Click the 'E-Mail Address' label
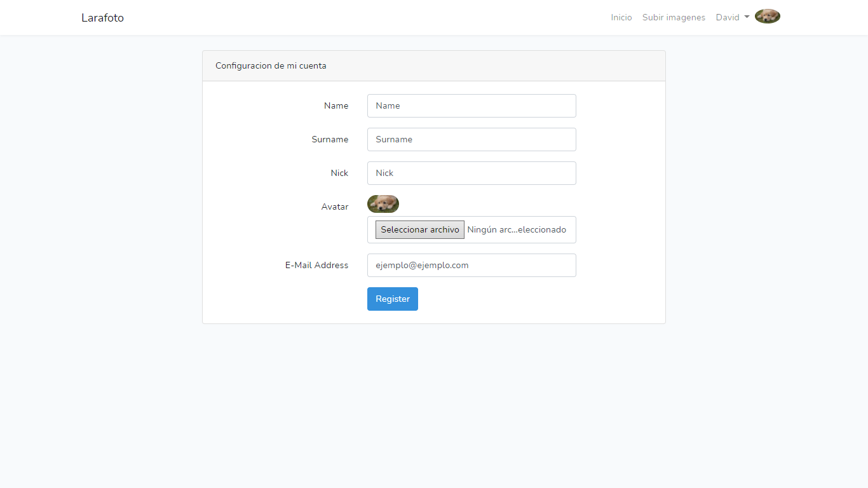 (316, 266)
